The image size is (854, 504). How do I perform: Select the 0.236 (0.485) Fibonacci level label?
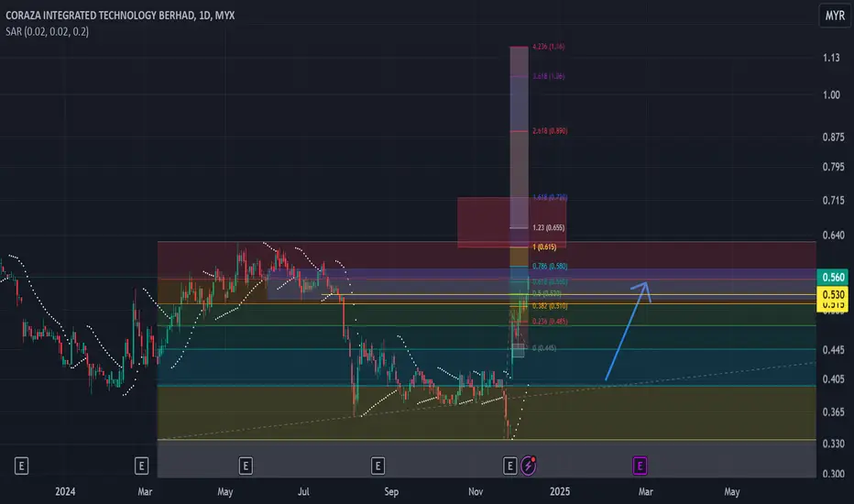click(550, 322)
